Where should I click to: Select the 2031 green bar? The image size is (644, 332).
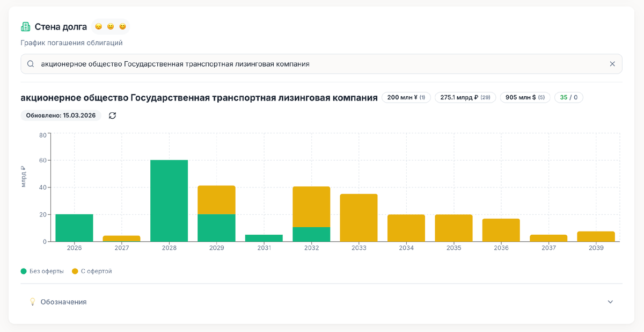(264, 238)
